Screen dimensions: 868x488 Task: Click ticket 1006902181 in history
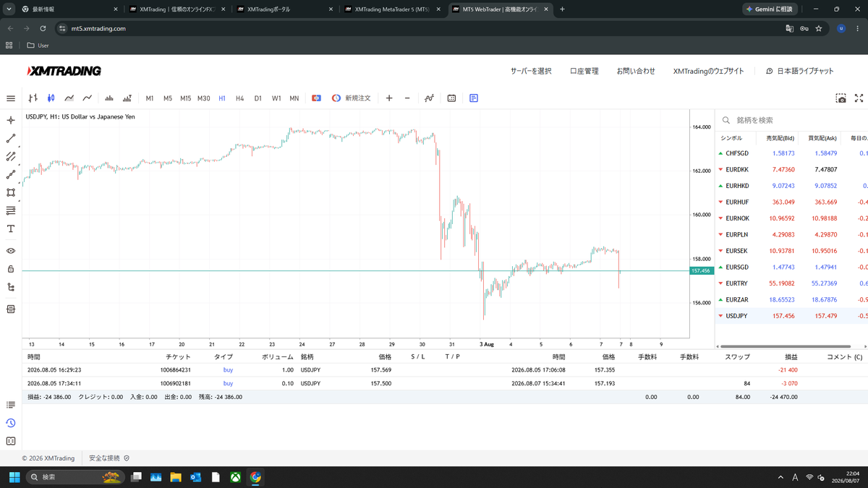[176, 383]
